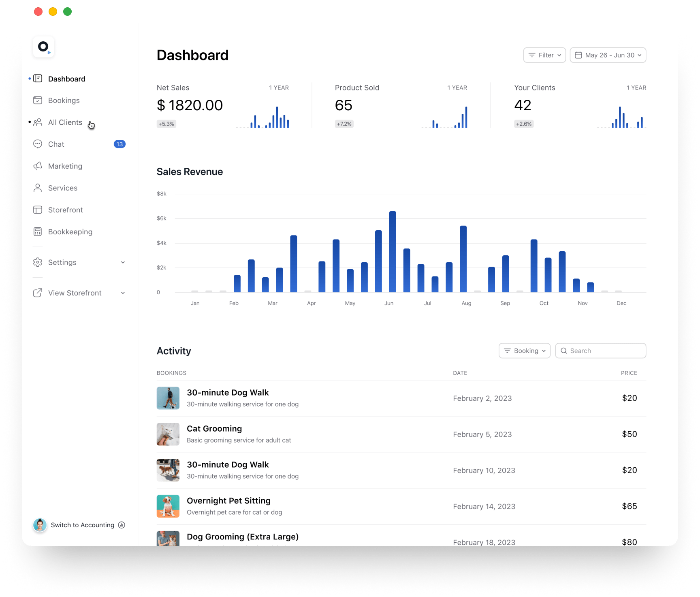Open All Clients in the sidebar

pos(65,122)
